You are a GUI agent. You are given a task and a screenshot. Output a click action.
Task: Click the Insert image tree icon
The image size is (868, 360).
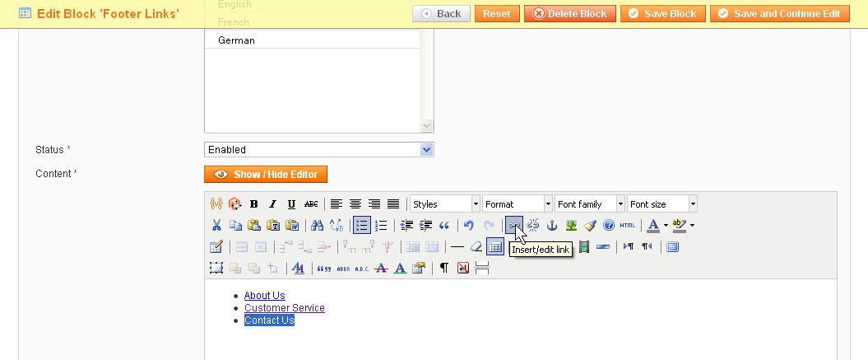click(x=571, y=225)
